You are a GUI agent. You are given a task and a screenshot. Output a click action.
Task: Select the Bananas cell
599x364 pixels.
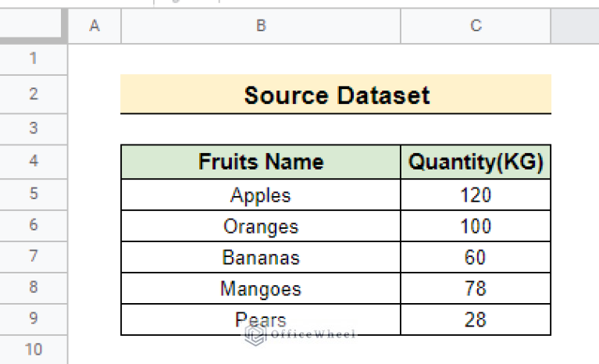click(261, 257)
